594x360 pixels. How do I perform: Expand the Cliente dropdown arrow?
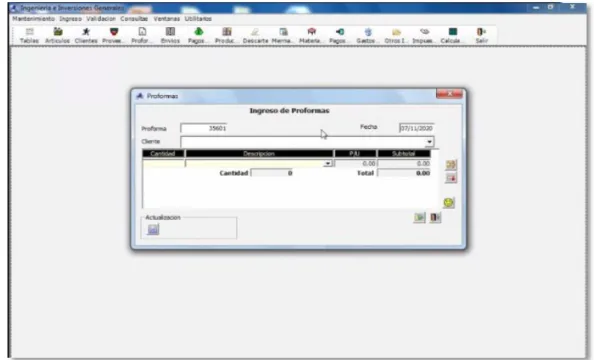pyautogui.click(x=429, y=142)
